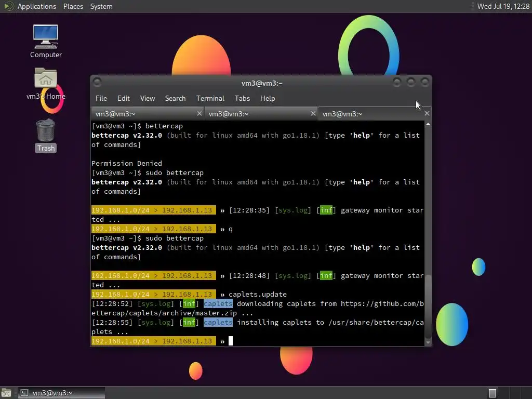Open the Places panel menu
Image resolution: width=532 pixels, height=399 pixels.
pyautogui.click(x=73, y=6)
